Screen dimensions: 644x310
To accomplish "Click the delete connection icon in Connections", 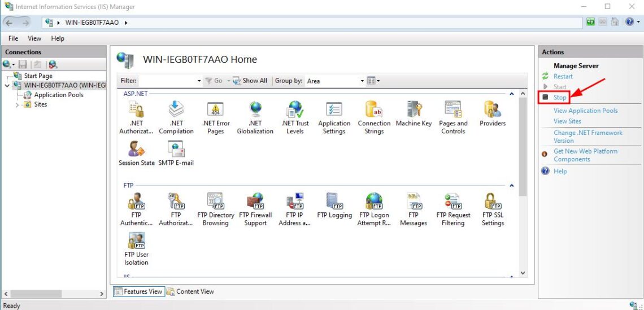I will [x=53, y=64].
